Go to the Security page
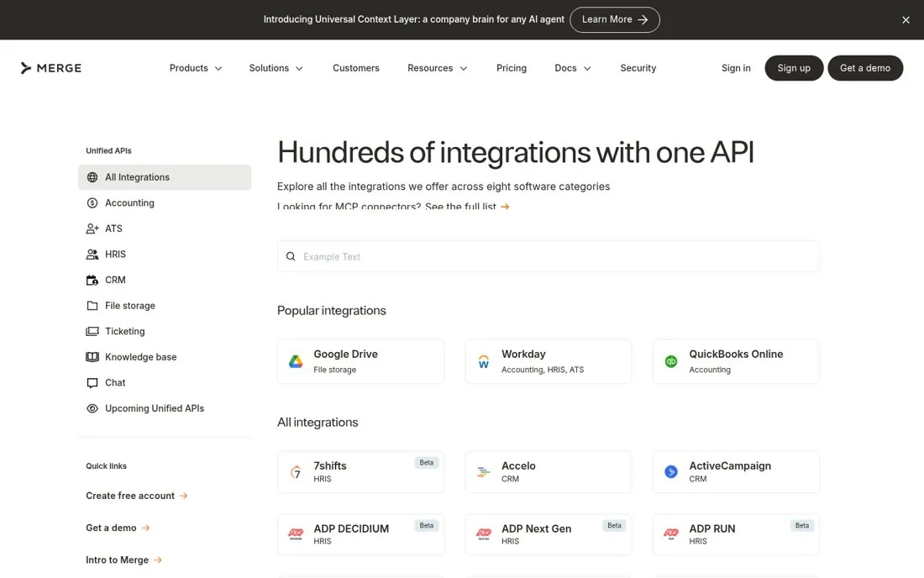924x578 pixels. coord(638,68)
